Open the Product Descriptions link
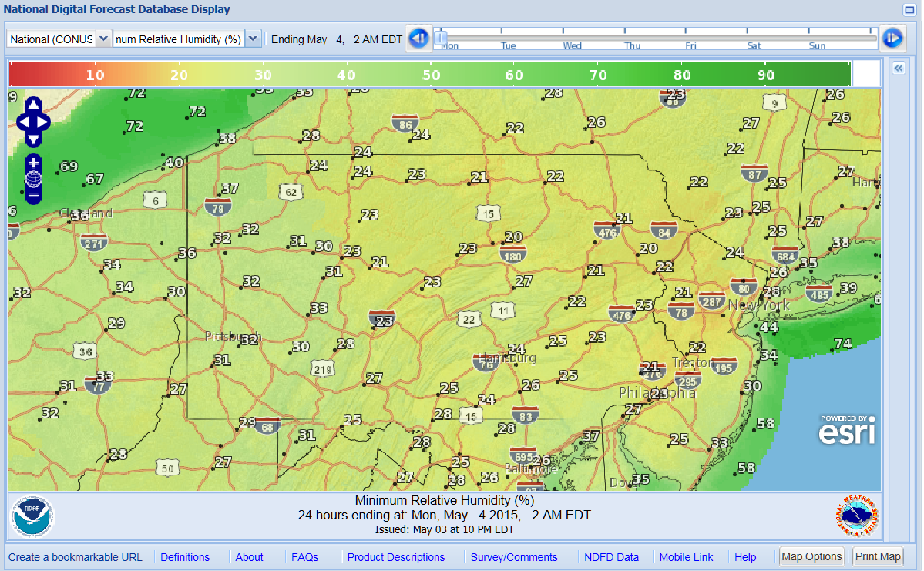 [x=395, y=557]
